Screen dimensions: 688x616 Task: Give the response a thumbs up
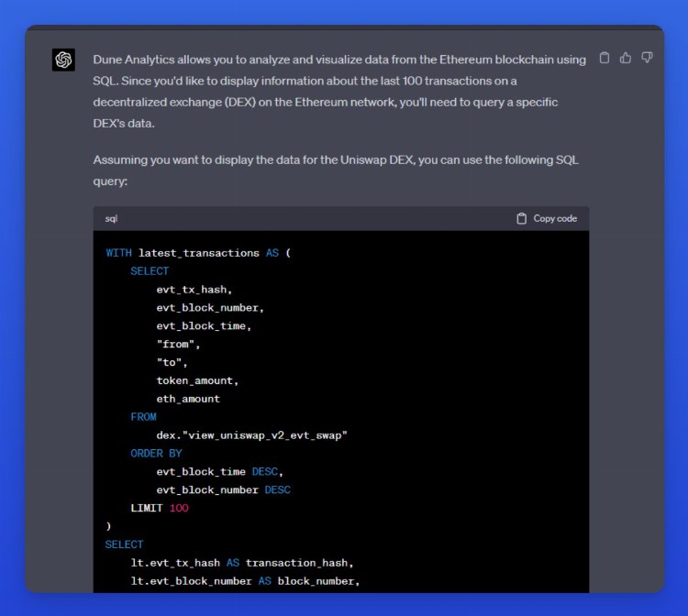[x=626, y=58]
